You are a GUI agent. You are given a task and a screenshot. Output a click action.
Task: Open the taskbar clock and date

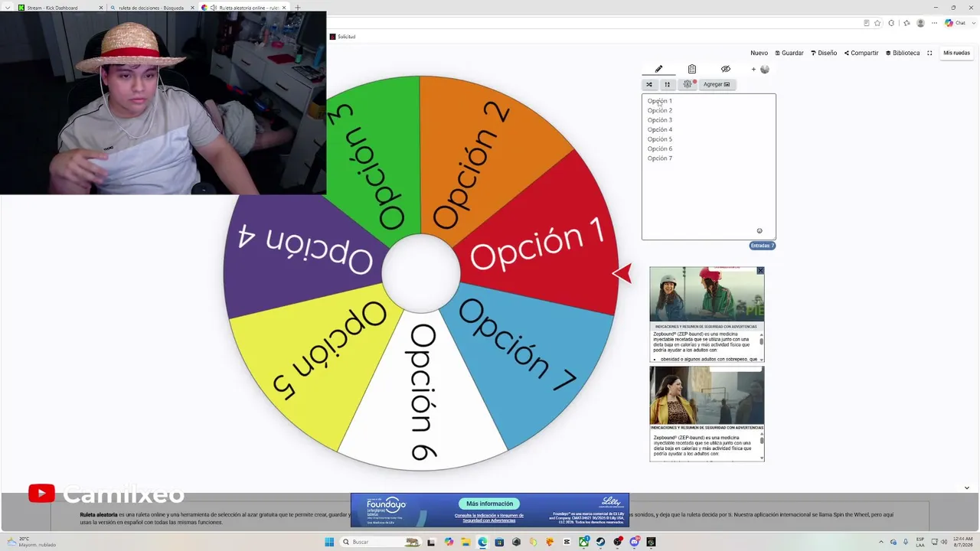tap(963, 542)
